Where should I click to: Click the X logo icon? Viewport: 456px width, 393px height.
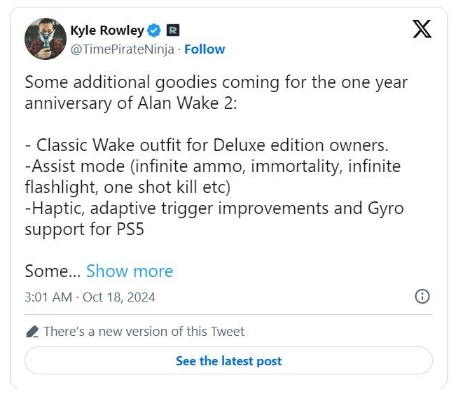click(x=422, y=29)
